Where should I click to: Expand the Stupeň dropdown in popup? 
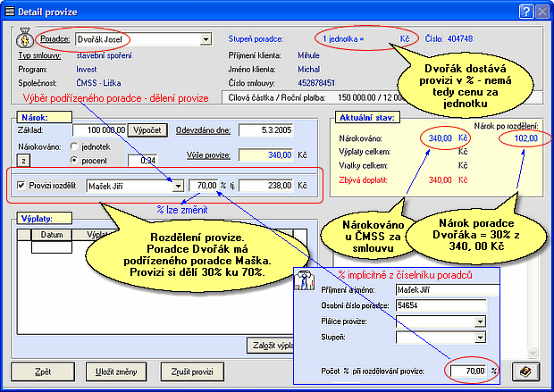(481, 338)
